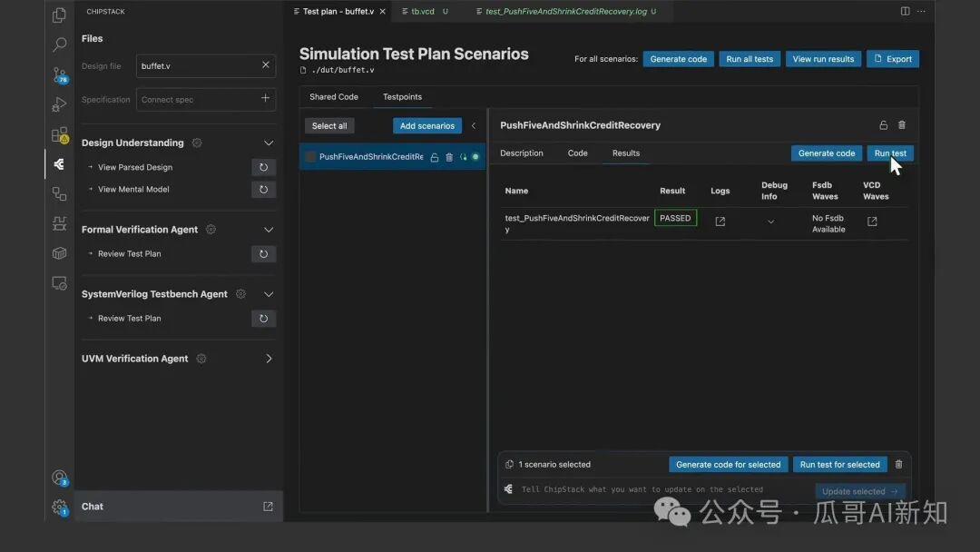Split the editor layout
The height and width of the screenshot is (552, 980).
[905, 11]
